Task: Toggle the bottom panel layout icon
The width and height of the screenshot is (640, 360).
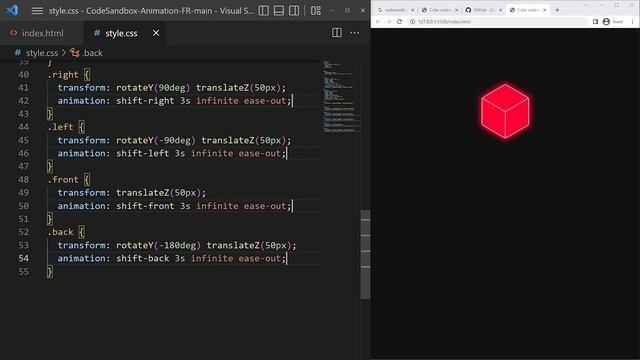Action: point(279,11)
